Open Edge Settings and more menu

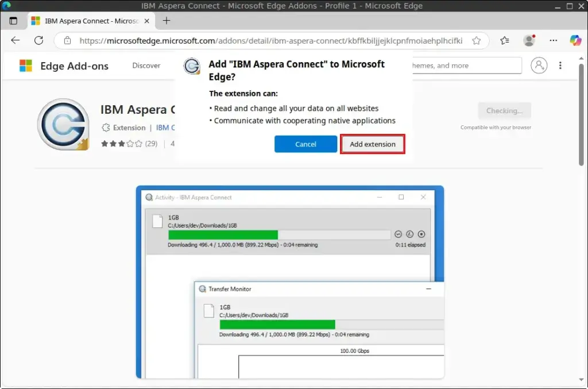553,41
